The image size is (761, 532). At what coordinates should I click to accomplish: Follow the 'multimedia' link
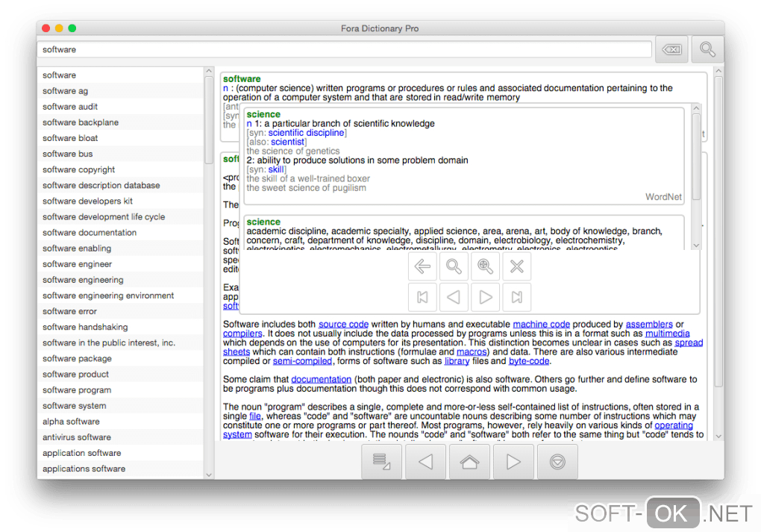(667, 334)
